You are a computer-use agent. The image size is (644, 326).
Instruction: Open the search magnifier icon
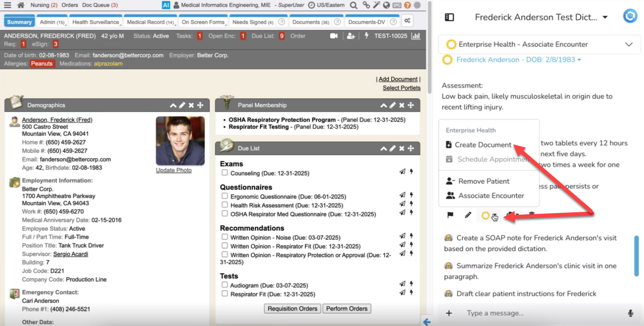[353, 5]
